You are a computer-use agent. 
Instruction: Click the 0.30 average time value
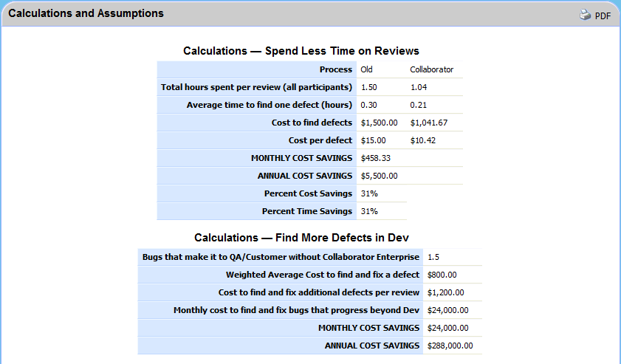pos(368,105)
